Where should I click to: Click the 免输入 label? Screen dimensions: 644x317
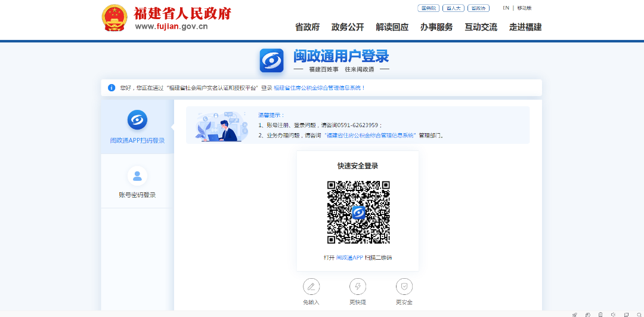click(311, 302)
